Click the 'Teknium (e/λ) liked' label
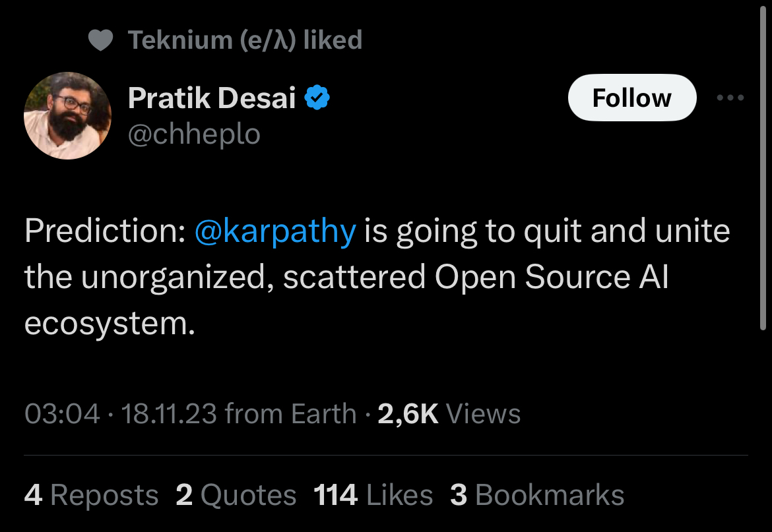The height and width of the screenshot is (532, 772). tap(245, 41)
